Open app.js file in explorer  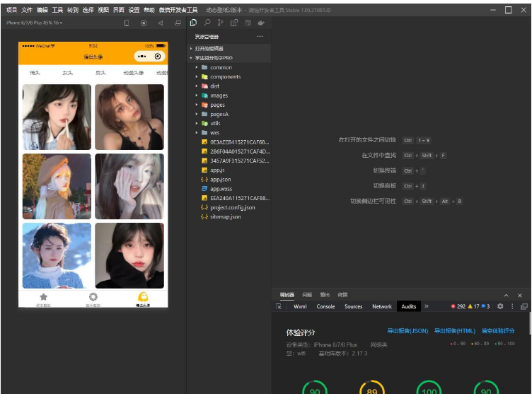pyautogui.click(x=217, y=170)
